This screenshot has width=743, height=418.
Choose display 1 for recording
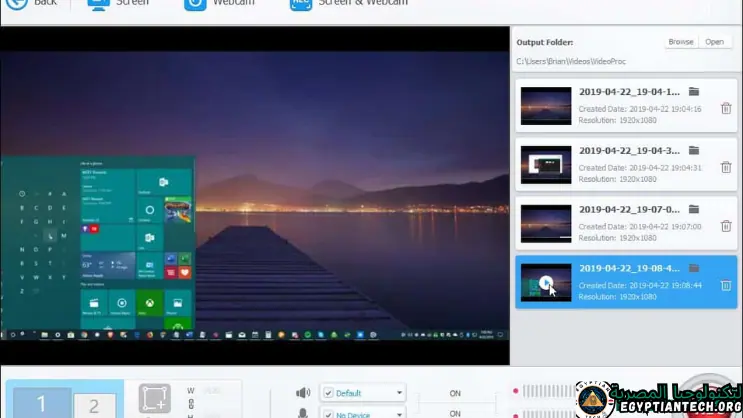42,403
